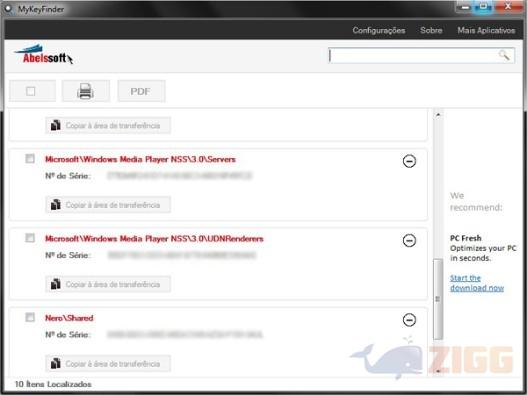Open Mais Aplicativos menu
Image resolution: width=527 pixels, height=395 pixels.
point(486,30)
